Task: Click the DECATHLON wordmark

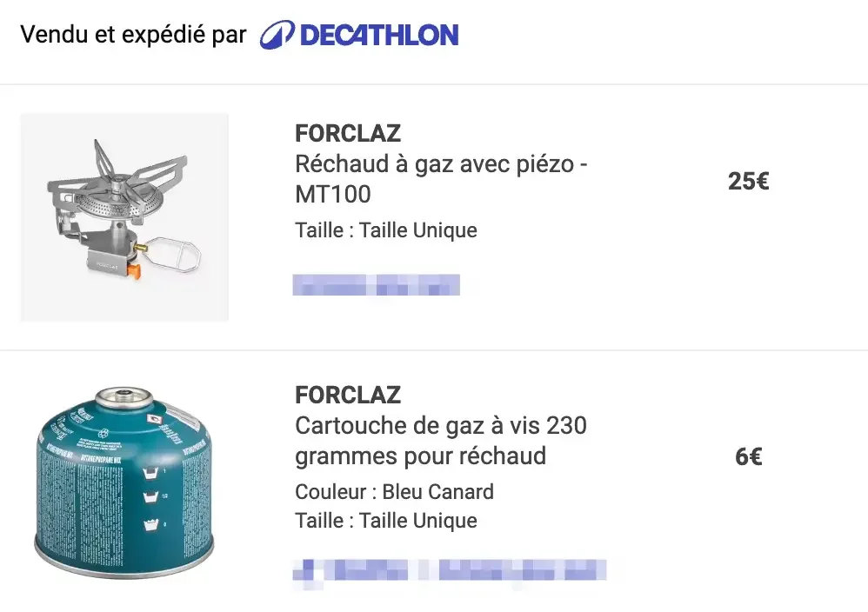Action: click(378, 36)
